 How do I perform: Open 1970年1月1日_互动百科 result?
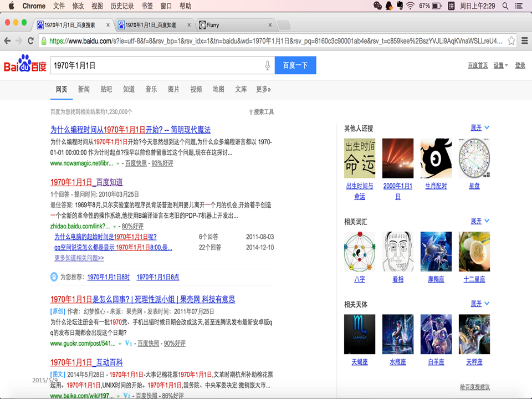pyautogui.click(x=86, y=362)
